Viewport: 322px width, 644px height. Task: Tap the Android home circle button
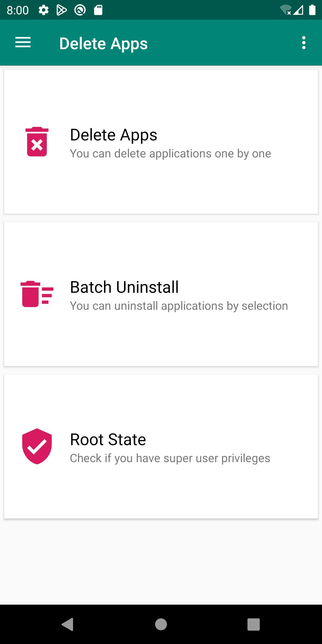161,624
